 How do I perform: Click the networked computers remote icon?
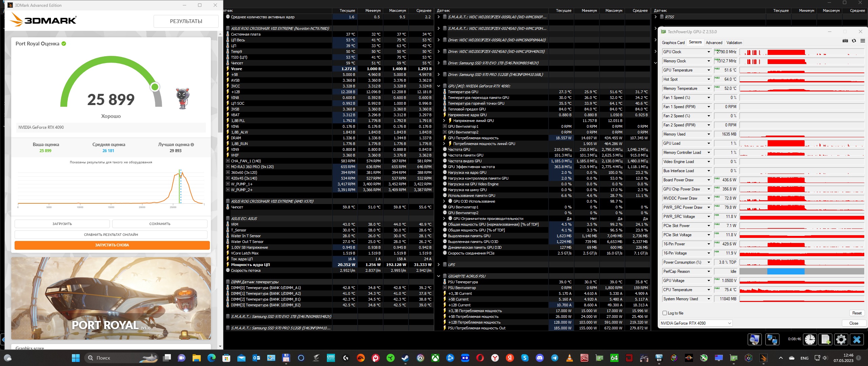point(772,339)
